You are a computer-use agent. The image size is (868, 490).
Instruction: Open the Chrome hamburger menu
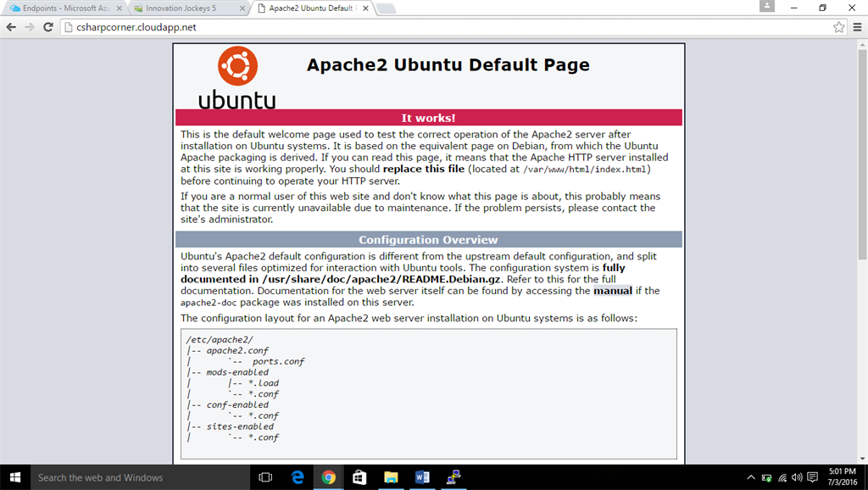pos(858,27)
